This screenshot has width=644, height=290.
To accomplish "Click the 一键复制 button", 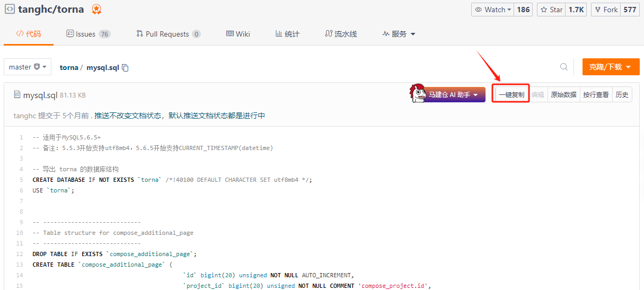I will [511, 95].
